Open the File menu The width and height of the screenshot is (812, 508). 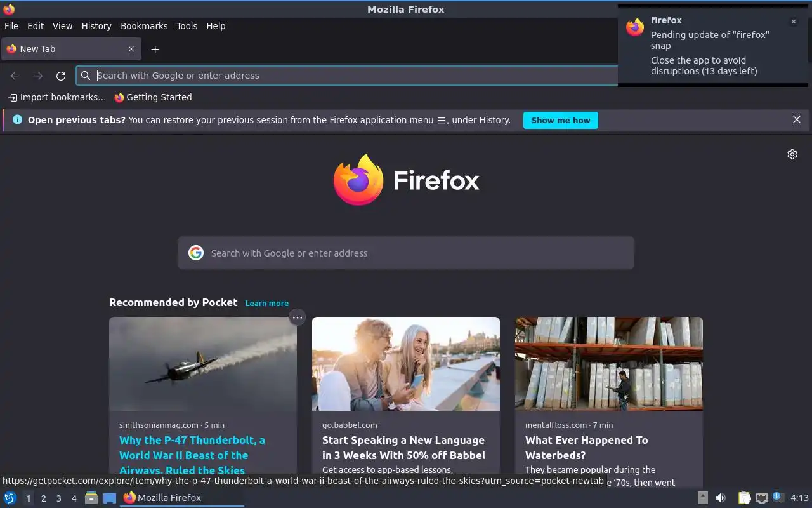click(11, 26)
